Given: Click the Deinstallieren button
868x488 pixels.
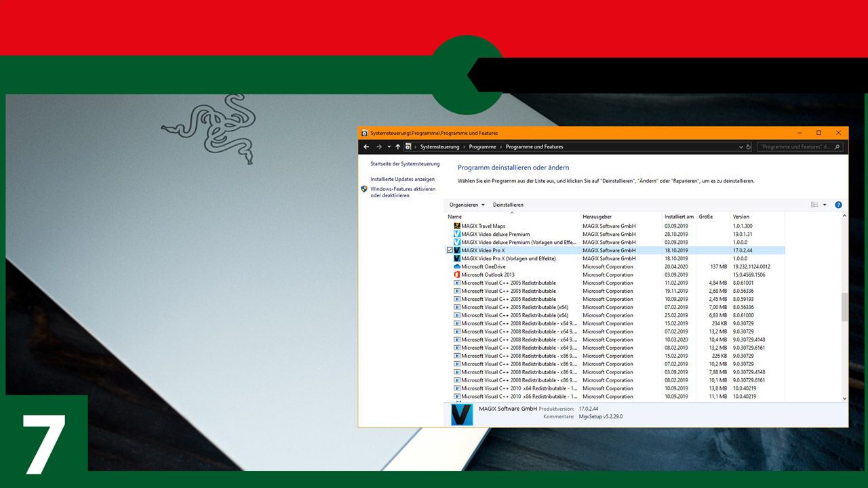Looking at the screenshot, I should (509, 205).
